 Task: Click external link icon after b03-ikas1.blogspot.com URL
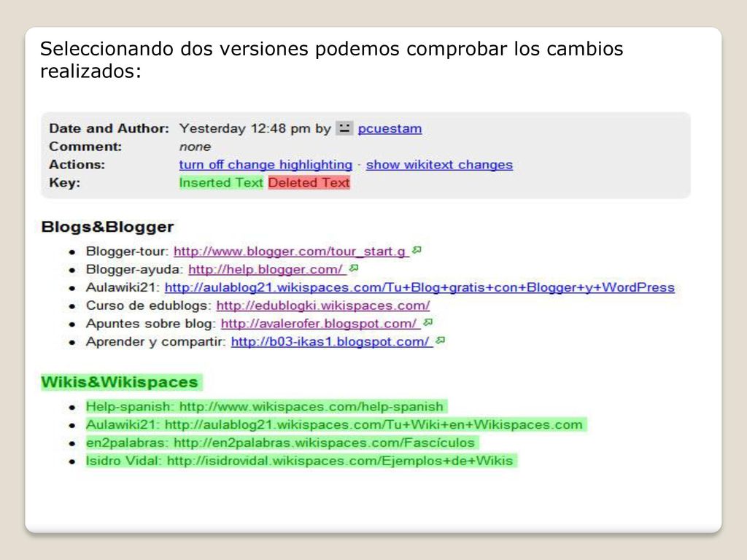440,341
